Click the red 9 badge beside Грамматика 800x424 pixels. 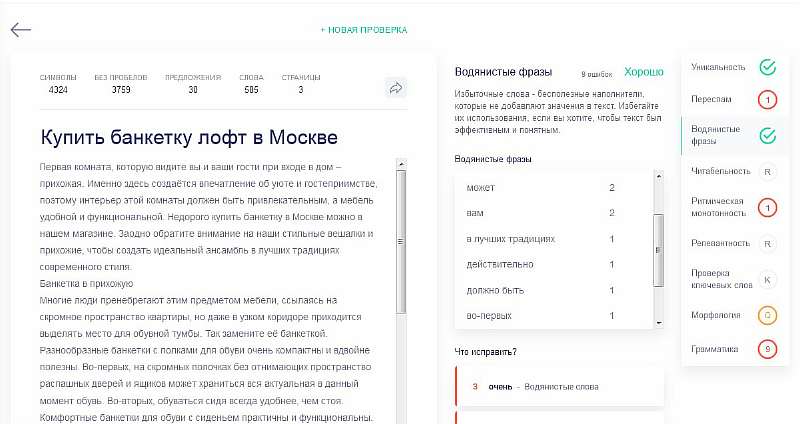(x=767, y=350)
